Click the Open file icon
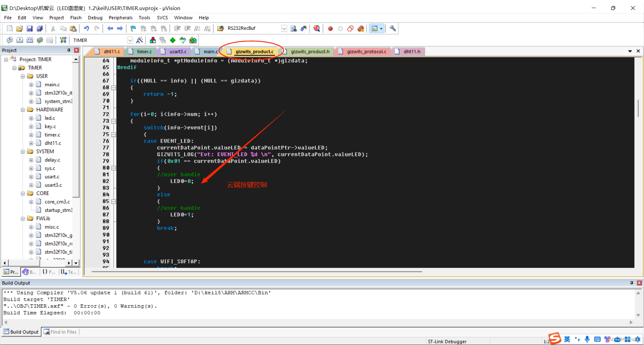 pos(19,28)
